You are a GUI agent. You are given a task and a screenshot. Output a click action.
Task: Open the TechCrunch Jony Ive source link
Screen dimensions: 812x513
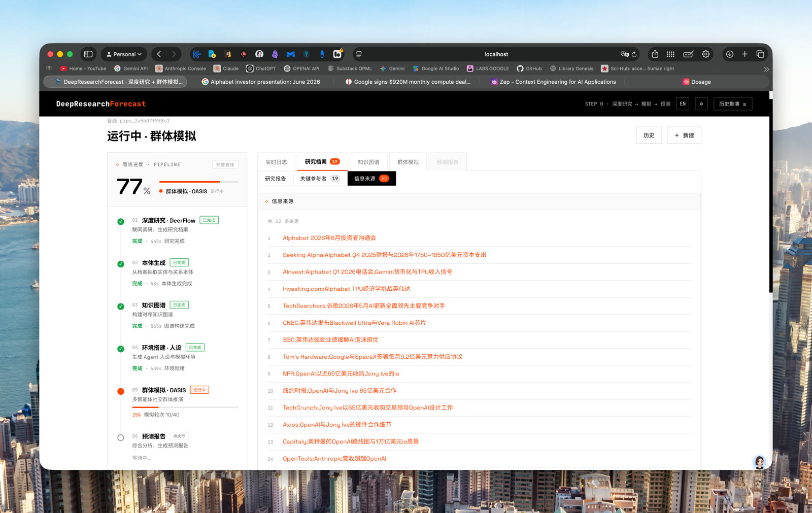(x=368, y=407)
